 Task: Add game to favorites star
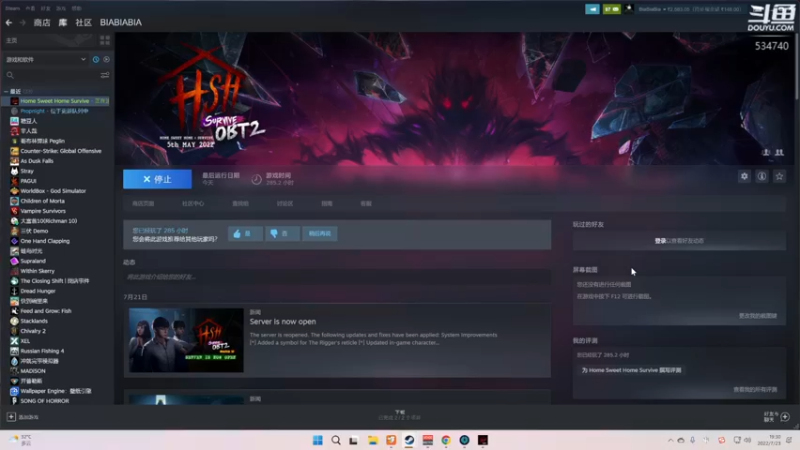[779, 176]
